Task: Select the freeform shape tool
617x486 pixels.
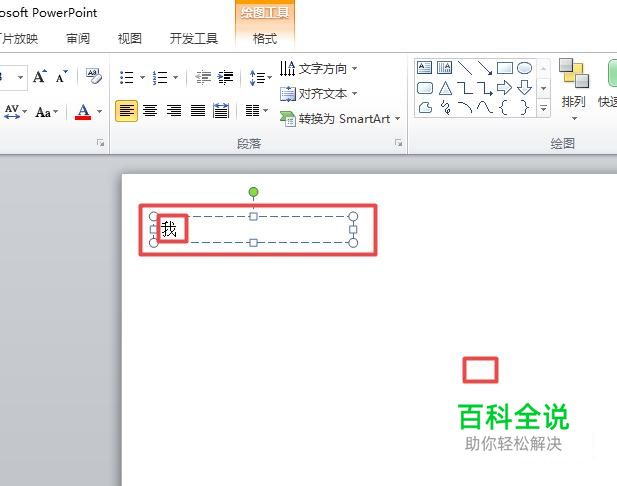Action: point(425,107)
